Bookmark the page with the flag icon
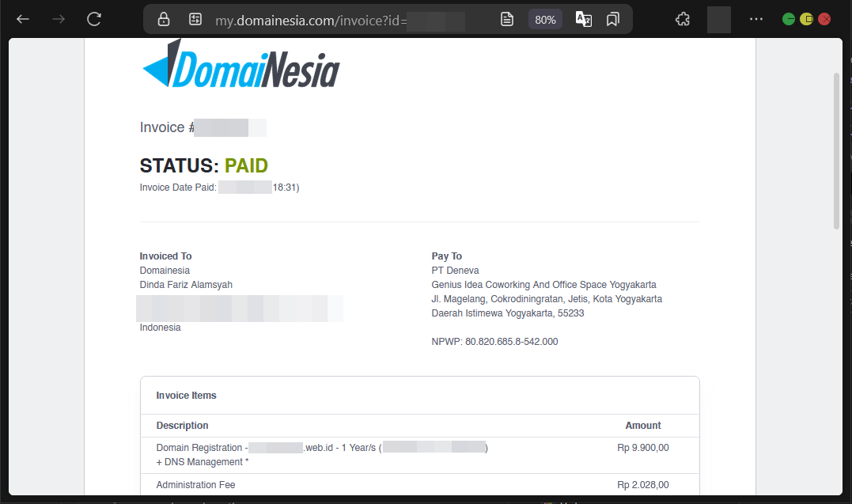The image size is (852, 504). [x=612, y=18]
